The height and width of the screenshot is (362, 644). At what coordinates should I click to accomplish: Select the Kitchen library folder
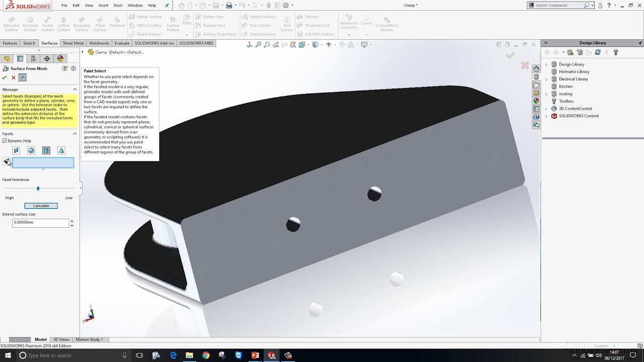566,86
